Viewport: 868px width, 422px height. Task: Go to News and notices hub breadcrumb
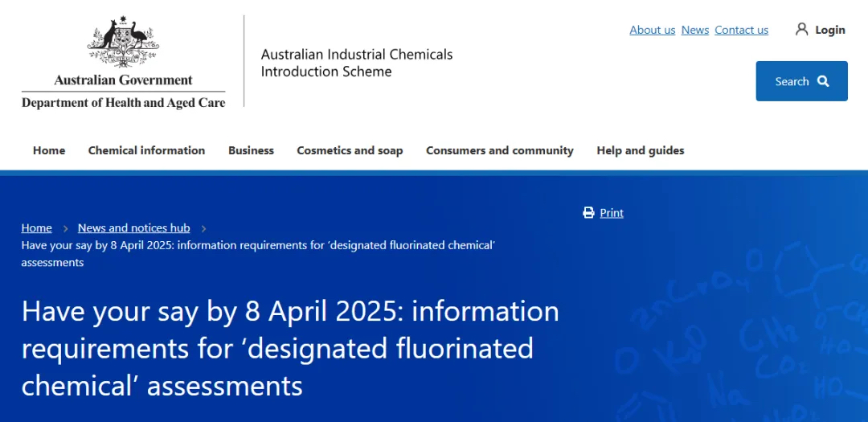point(133,228)
